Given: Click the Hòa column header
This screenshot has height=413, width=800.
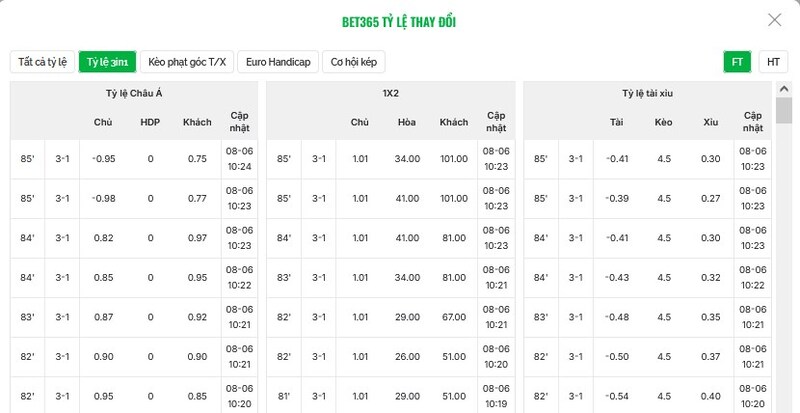Looking at the screenshot, I should [407, 122].
